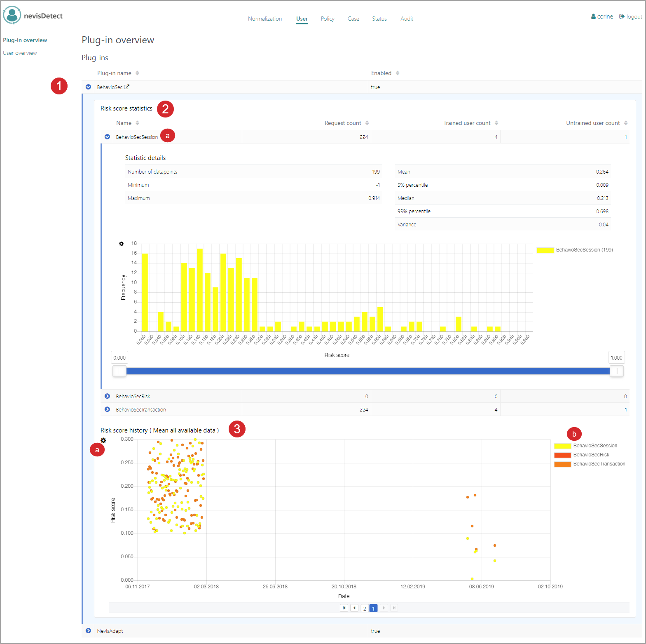Go to previous page of history chart
Image resolution: width=646 pixels, height=644 pixels.
(354, 608)
